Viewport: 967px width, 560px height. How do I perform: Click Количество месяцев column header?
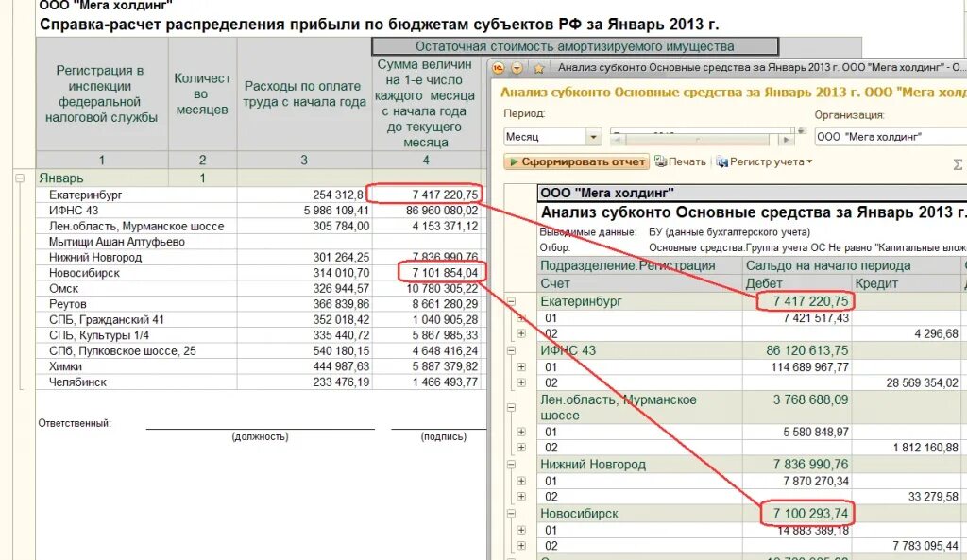click(202, 93)
